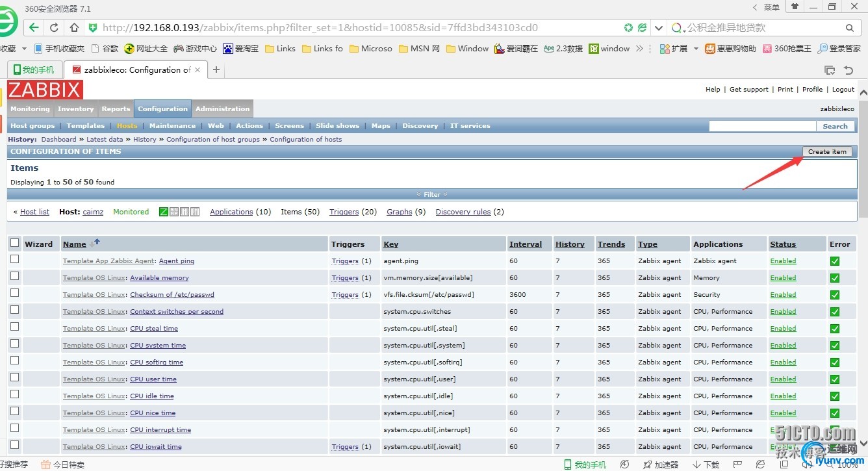The width and height of the screenshot is (868, 471).
Task: Open the address bar history dropdown arrow
Action: point(659,28)
